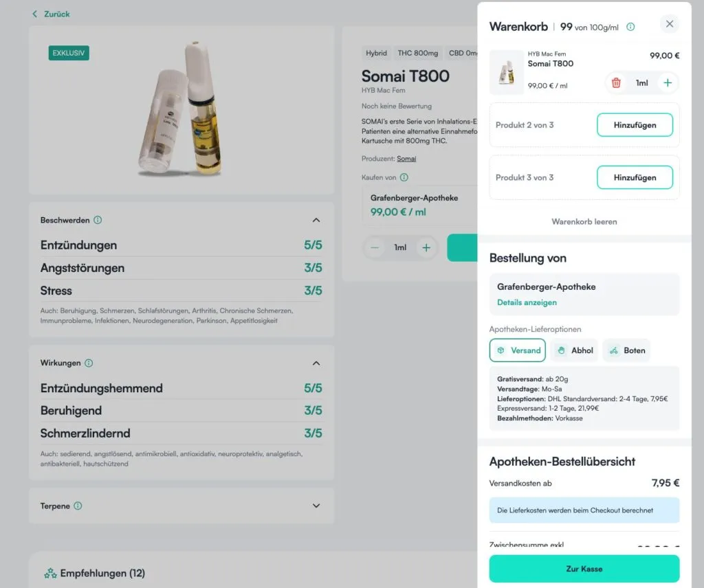Click the Hybrid badge

(x=376, y=53)
